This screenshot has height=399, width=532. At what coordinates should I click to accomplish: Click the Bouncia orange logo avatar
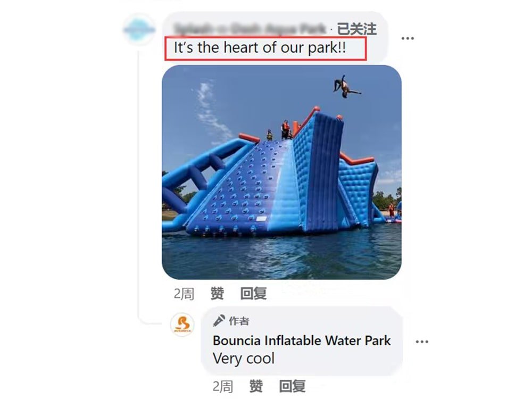(182, 325)
